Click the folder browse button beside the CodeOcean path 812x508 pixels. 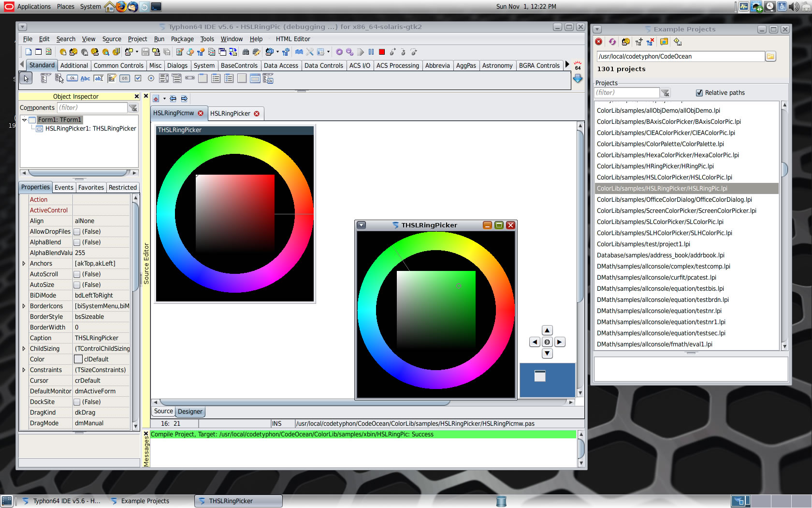770,57
